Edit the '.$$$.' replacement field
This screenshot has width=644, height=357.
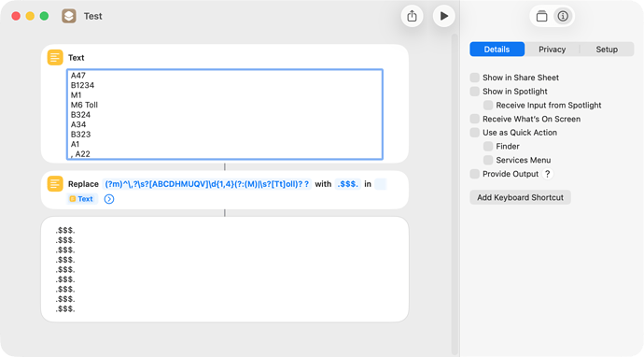348,184
